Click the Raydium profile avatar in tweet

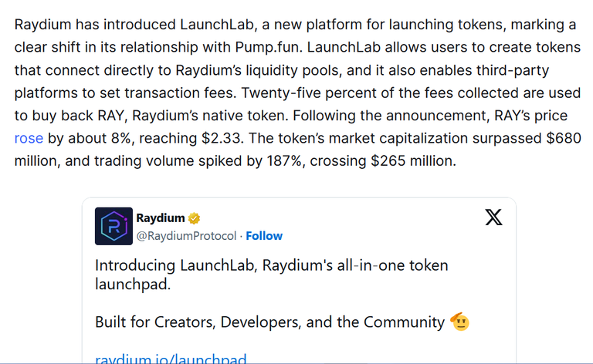click(x=114, y=226)
